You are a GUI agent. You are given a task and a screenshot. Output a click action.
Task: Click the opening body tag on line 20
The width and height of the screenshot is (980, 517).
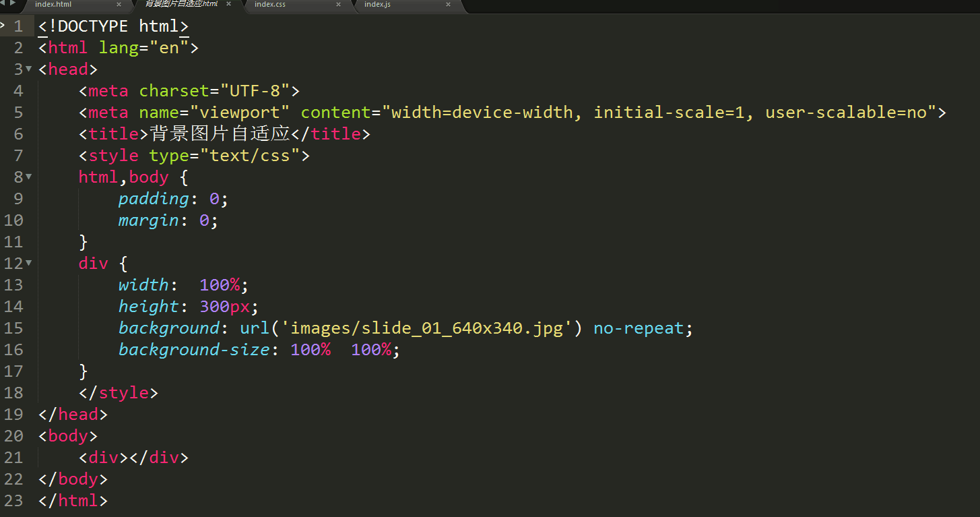pyautogui.click(x=68, y=436)
